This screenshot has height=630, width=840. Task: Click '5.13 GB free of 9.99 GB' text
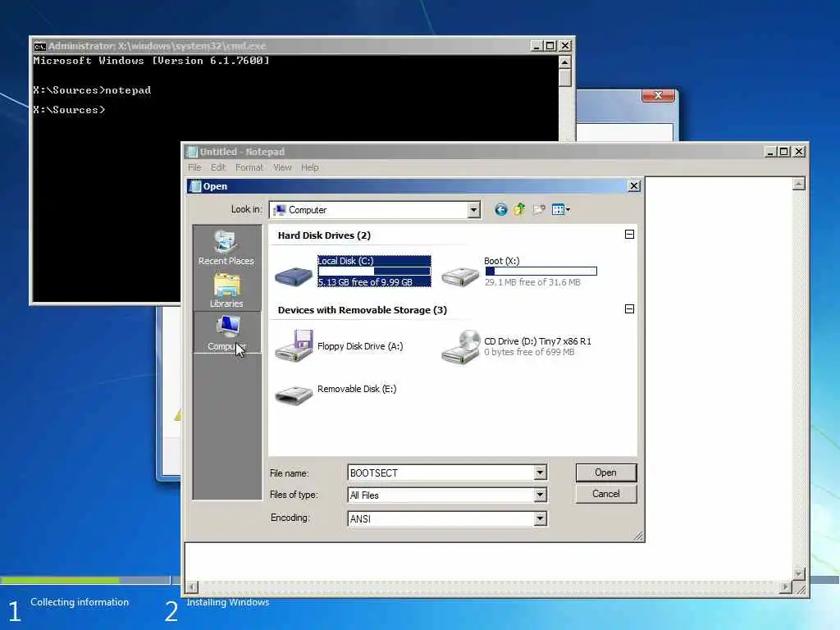[365, 282]
